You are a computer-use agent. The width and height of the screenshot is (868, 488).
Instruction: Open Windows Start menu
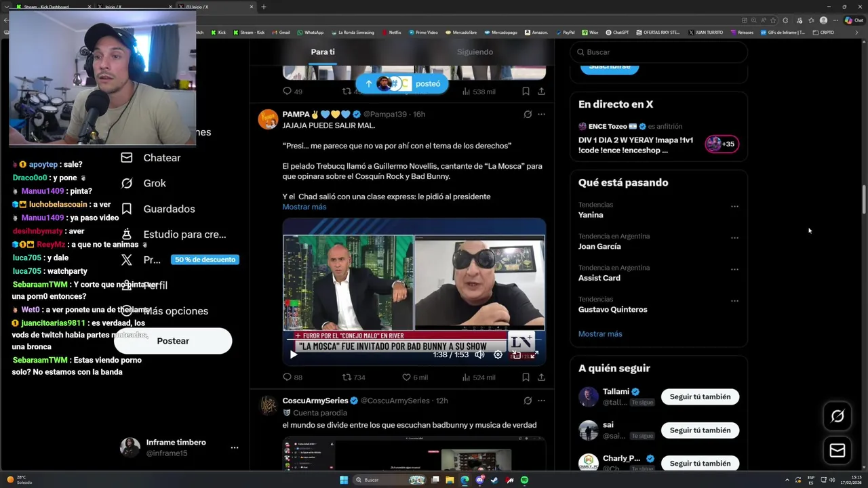tap(344, 480)
